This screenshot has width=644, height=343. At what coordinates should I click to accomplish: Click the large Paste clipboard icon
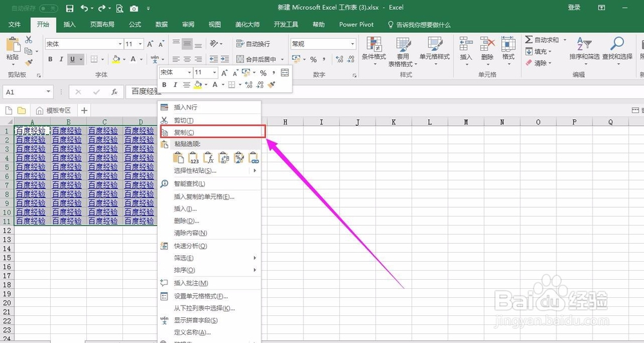(x=13, y=44)
